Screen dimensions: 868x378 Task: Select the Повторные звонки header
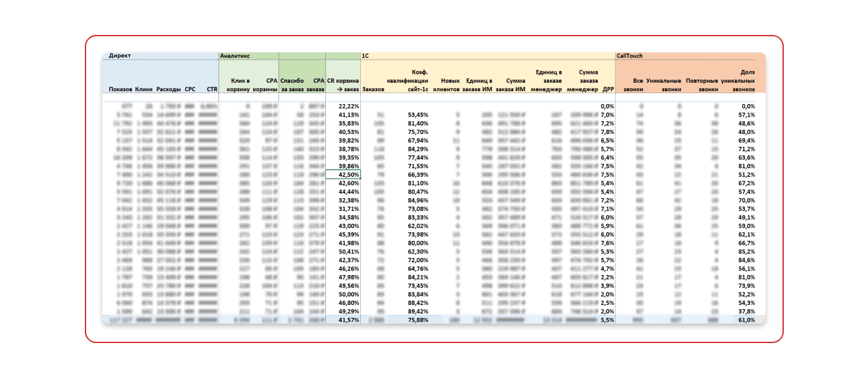pyautogui.click(x=702, y=85)
